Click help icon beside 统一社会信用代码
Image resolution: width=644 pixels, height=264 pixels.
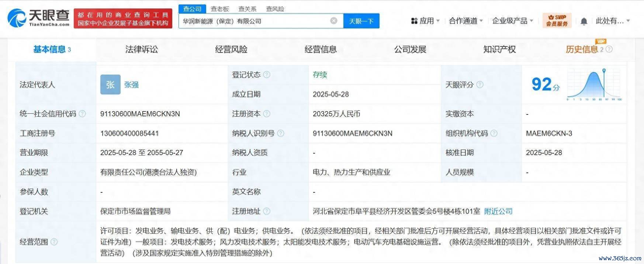(x=82, y=114)
